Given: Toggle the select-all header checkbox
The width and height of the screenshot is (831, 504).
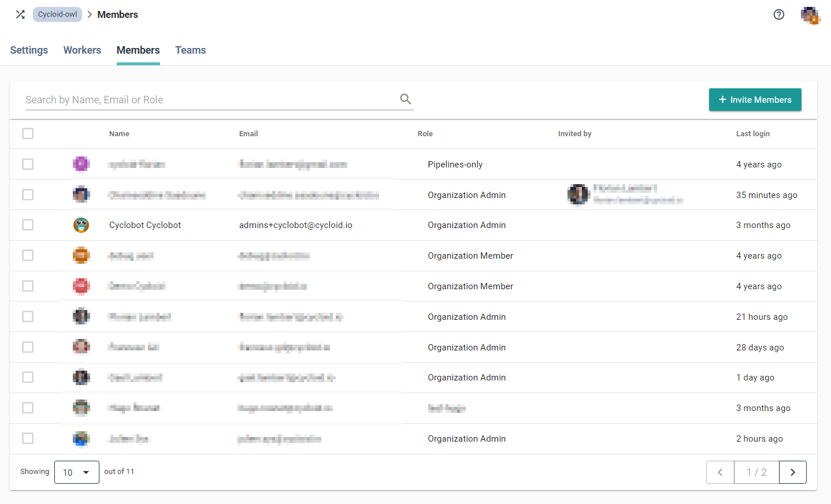Looking at the screenshot, I should [28, 133].
